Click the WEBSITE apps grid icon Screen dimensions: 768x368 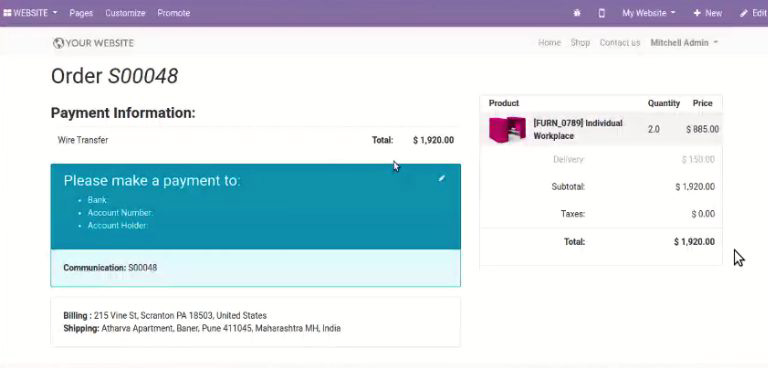pos(7,13)
